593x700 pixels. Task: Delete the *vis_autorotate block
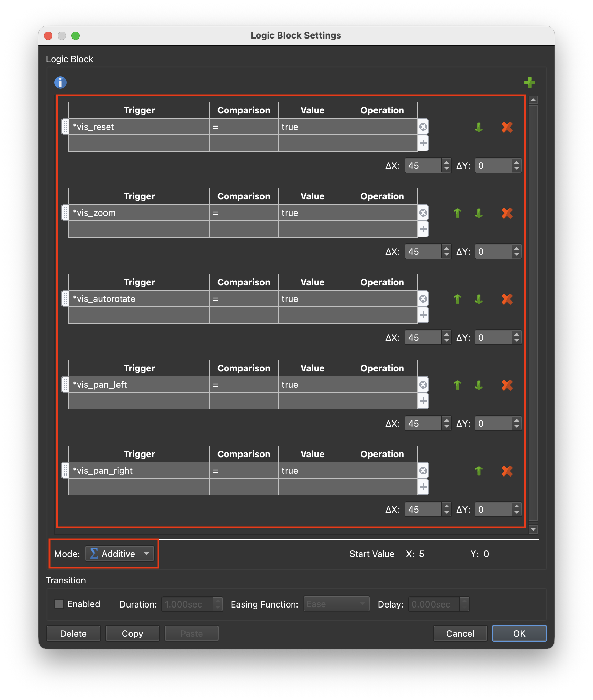507,299
